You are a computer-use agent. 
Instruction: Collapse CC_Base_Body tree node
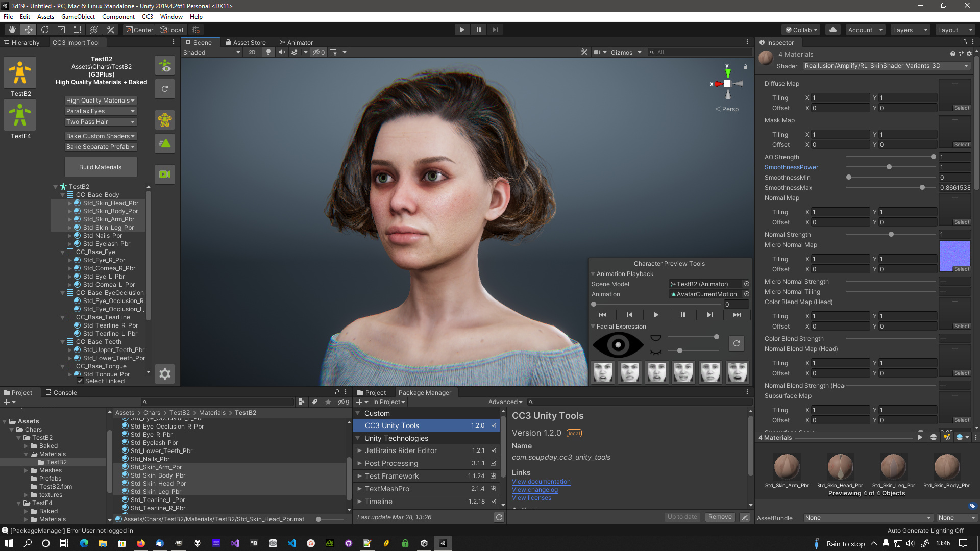[63, 195]
